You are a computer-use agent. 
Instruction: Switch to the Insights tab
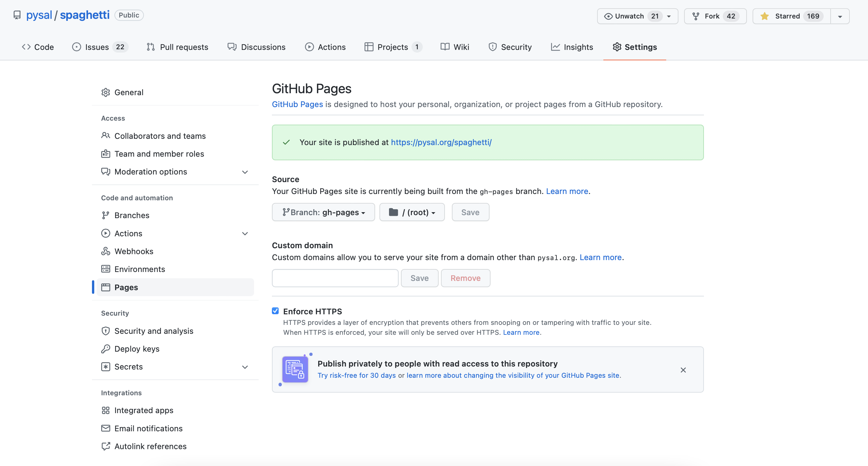572,47
